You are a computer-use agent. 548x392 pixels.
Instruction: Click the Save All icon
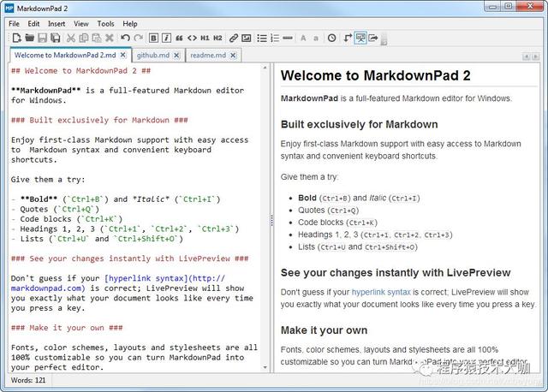click(55, 38)
